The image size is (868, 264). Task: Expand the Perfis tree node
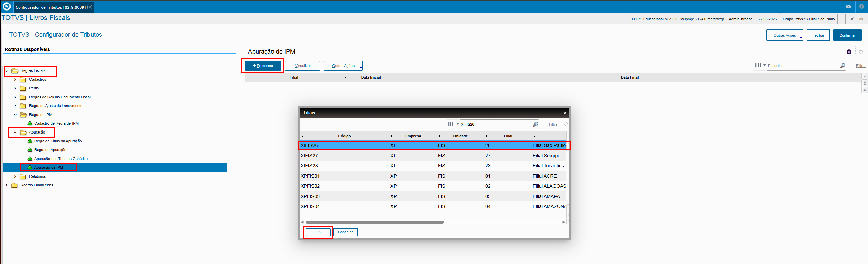pos(15,88)
